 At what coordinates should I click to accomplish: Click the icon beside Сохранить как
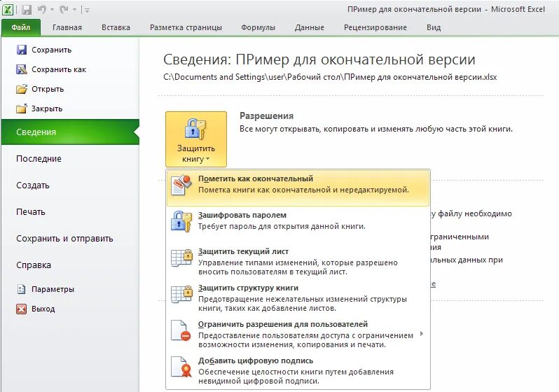point(22,69)
